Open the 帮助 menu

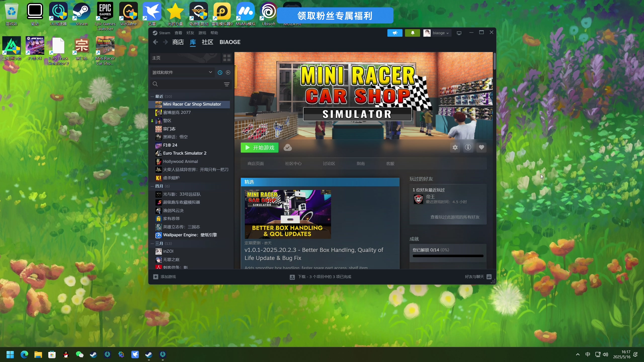[x=214, y=33]
